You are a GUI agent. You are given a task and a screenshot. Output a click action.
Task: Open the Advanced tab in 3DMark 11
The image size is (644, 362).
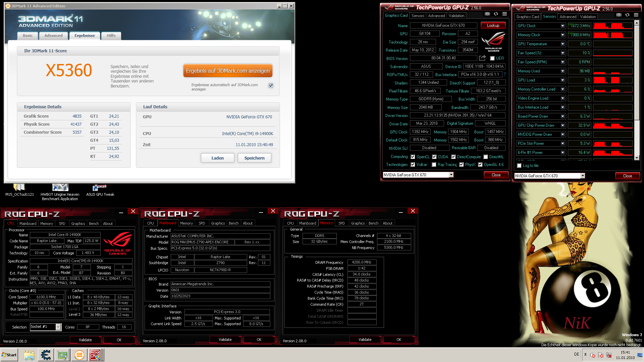point(53,36)
